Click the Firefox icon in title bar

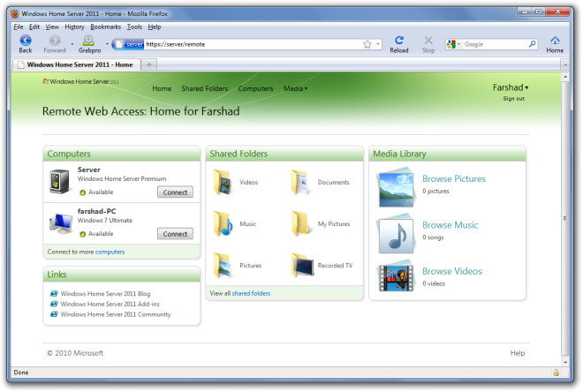pos(15,14)
